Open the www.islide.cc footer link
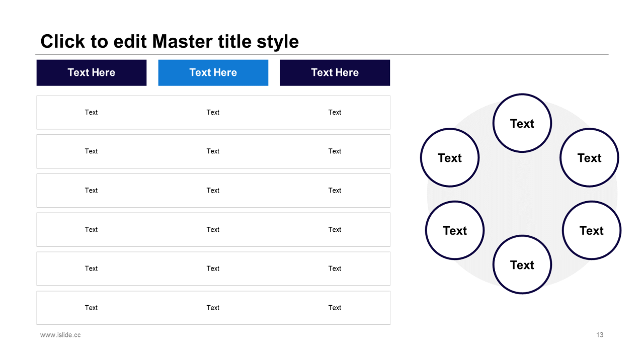Viewport: 644px width, 362px height. pos(60,335)
